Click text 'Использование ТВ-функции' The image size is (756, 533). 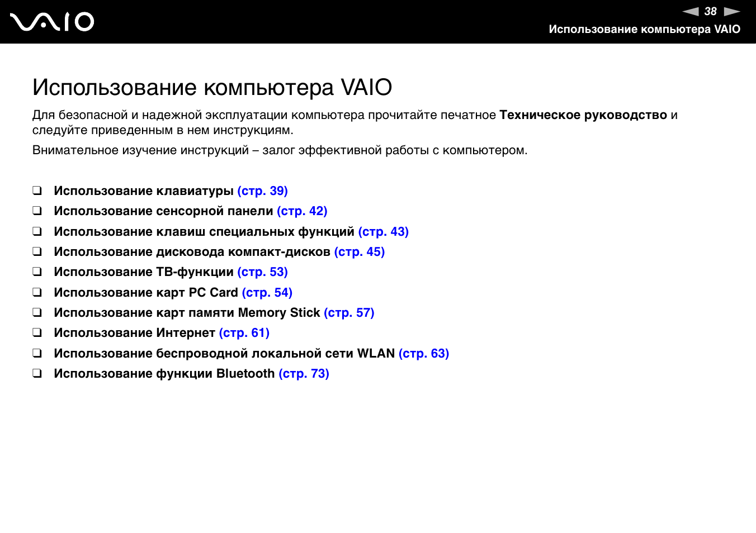click(144, 272)
